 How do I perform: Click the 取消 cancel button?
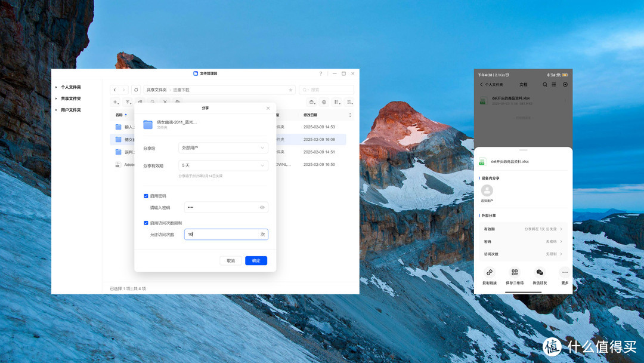[x=231, y=261]
